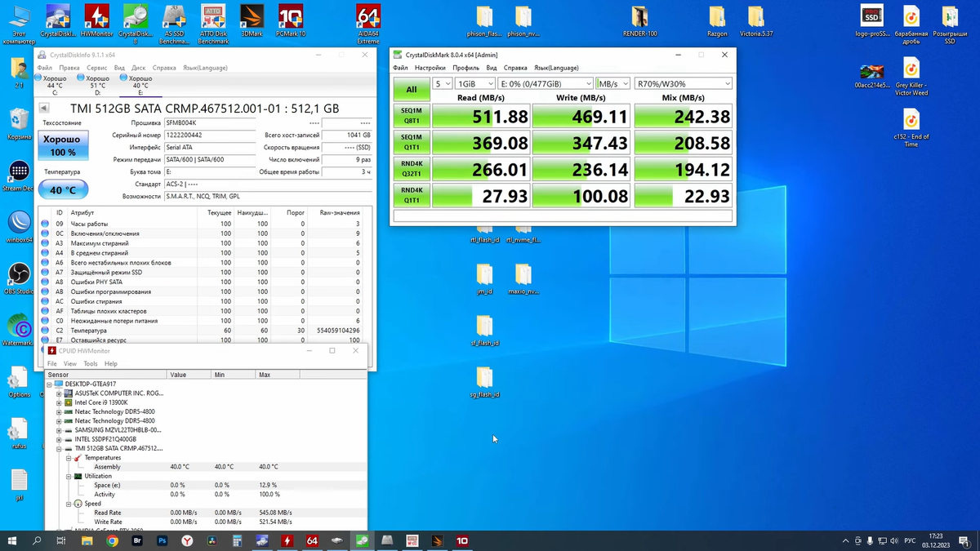This screenshot has height=551, width=980.
Task: Open the rufus desktop shortcut
Action: click(x=19, y=433)
